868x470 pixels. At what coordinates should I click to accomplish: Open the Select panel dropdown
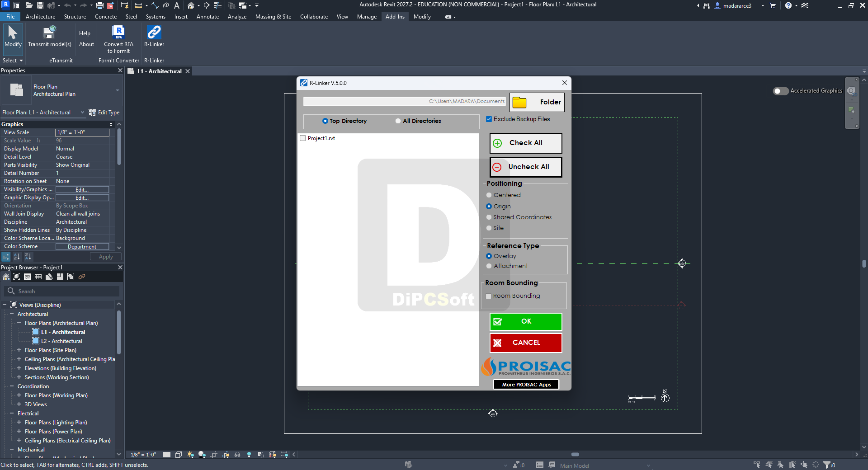[x=13, y=61]
